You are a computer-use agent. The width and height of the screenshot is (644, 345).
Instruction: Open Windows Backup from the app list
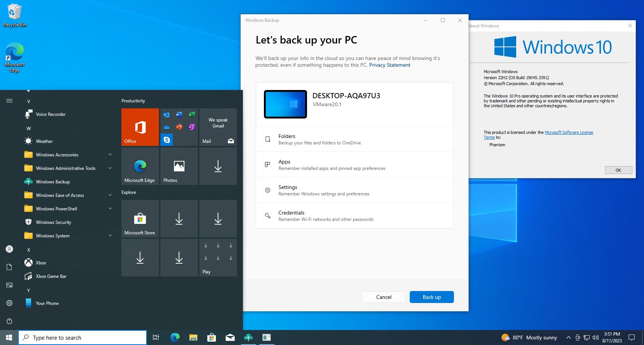pyautogui.click(x=53, y=182)
